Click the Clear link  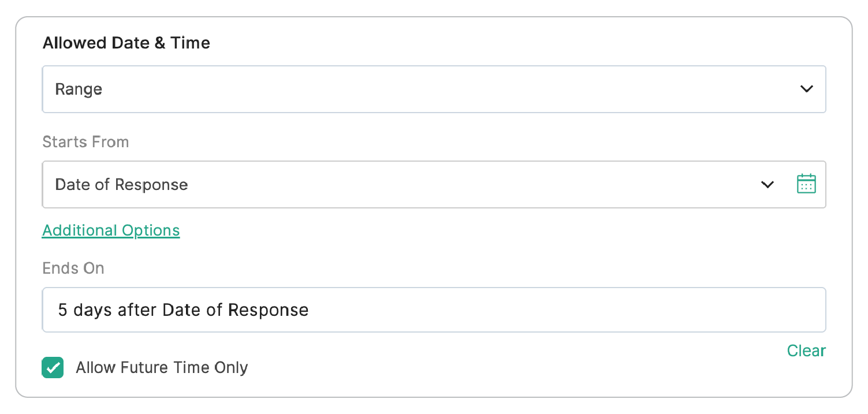[x=806, y=350]
